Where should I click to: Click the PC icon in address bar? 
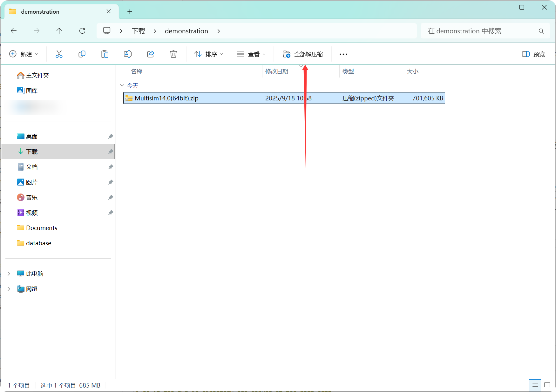point(107,31)
